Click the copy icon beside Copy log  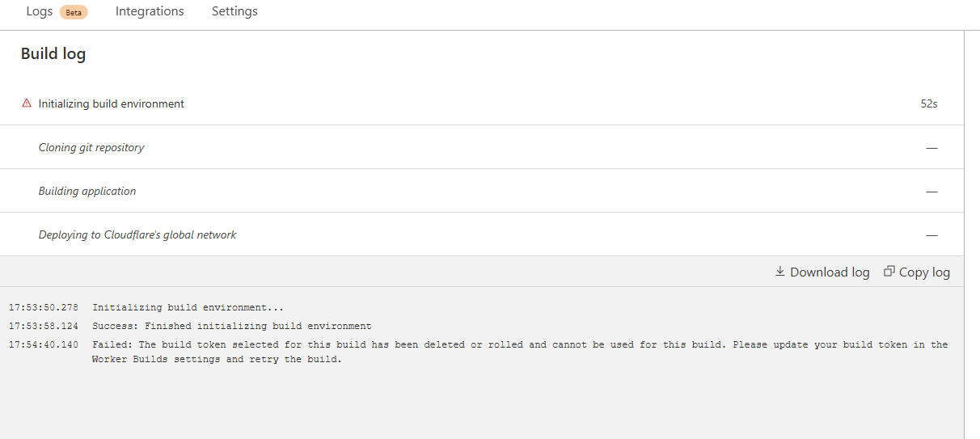coord(889,272)
